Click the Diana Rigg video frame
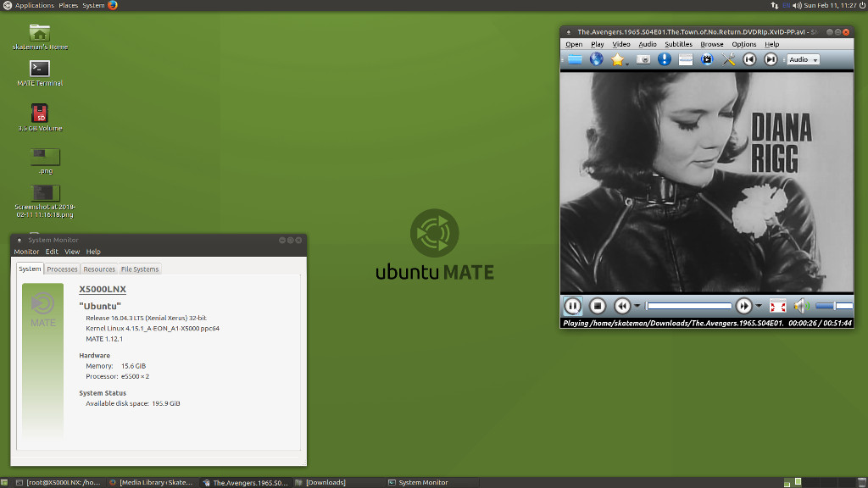The image size is (868, 488). [x=707, y=182]
